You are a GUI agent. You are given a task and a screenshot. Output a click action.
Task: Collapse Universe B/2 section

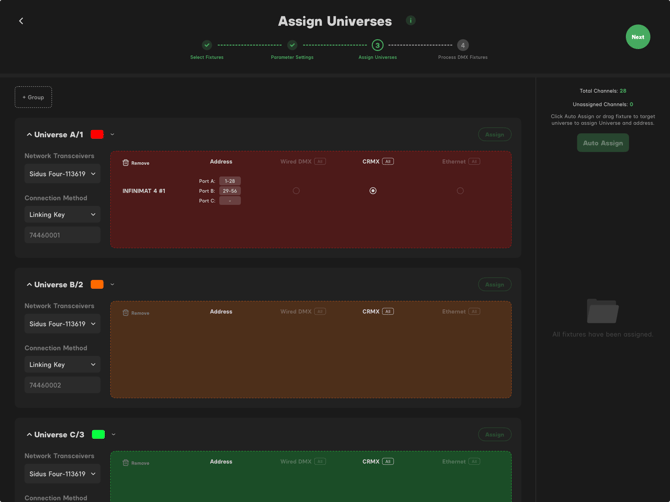tap(29, 285)
